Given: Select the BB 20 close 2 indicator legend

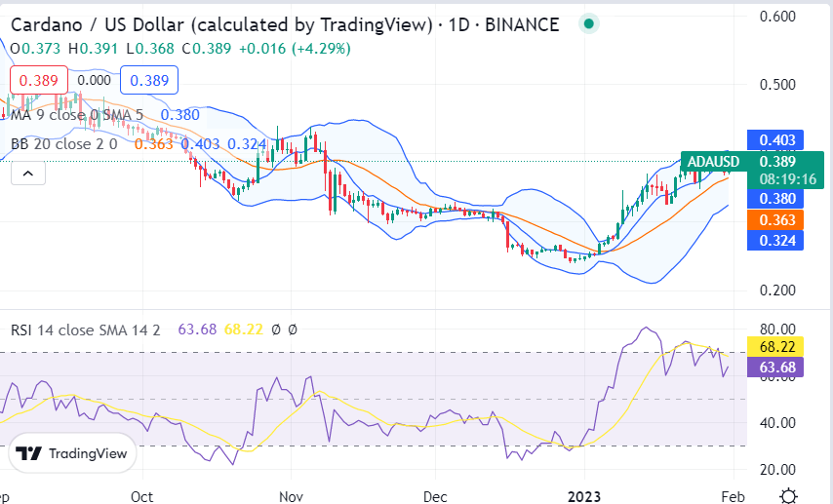Looking at the screenshot, I should click(x=63, y=144).
